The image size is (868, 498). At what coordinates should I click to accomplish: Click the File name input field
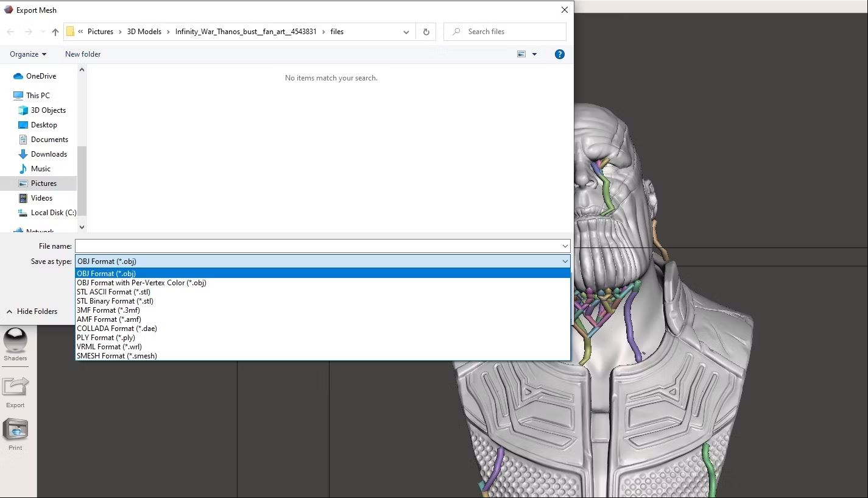[317, 246]
